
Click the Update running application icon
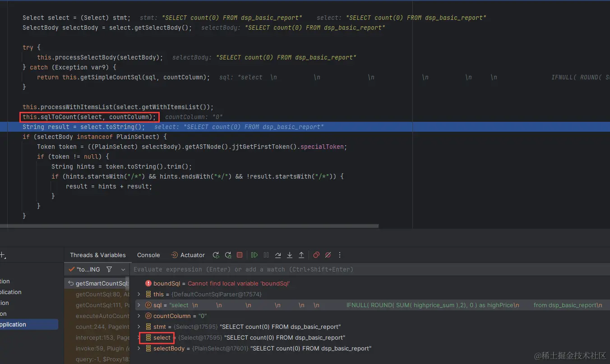pyautogui.click(x=228, y=255)
